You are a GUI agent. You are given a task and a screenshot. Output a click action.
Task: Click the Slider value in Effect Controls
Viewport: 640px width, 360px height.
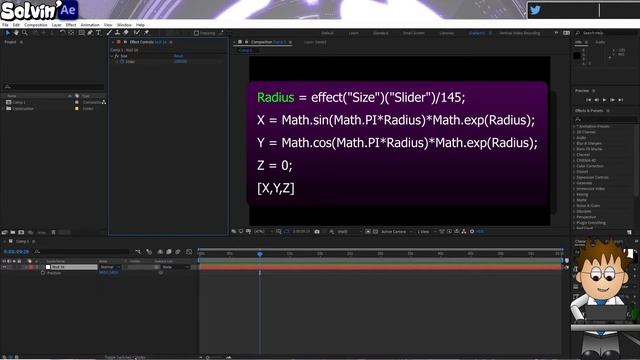click(180, 62)
